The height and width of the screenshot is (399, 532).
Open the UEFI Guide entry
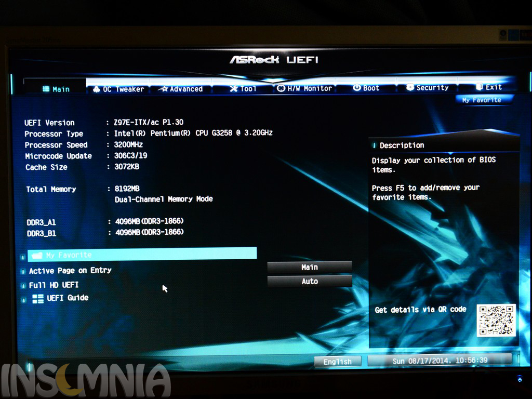[68, 298]
